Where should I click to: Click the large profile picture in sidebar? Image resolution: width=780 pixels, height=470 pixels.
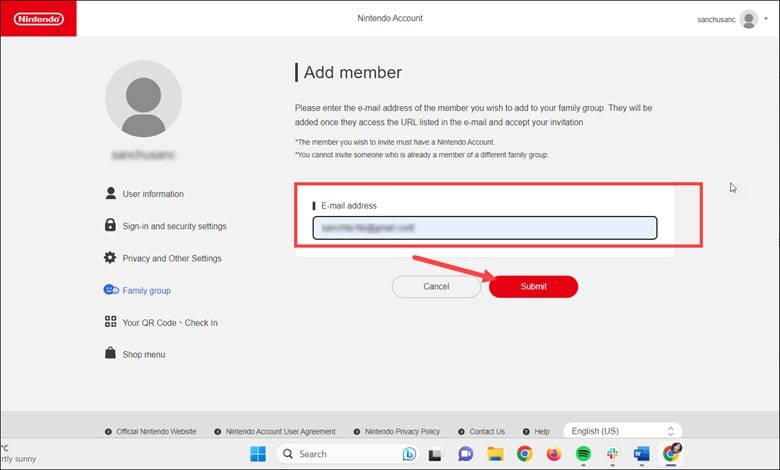coord(143,99)
